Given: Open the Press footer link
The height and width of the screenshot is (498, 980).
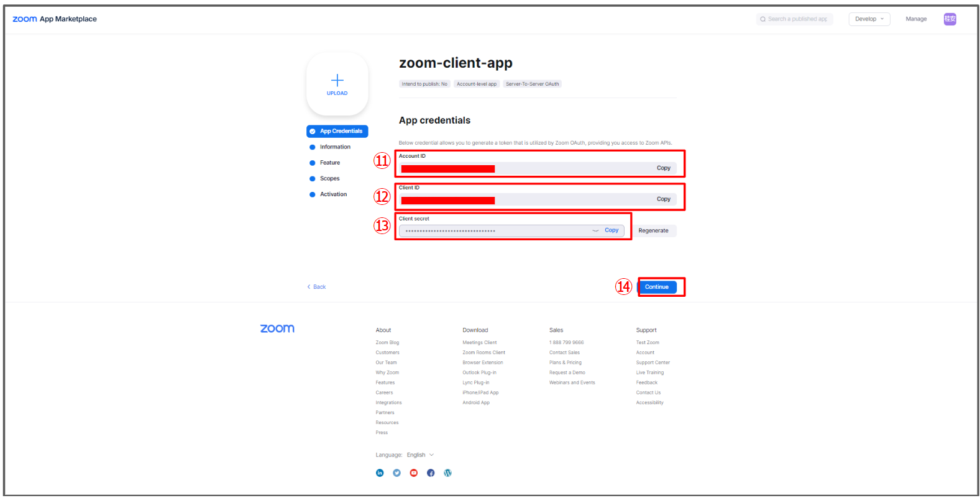Looking at the screenshot, I should (382, 433).
